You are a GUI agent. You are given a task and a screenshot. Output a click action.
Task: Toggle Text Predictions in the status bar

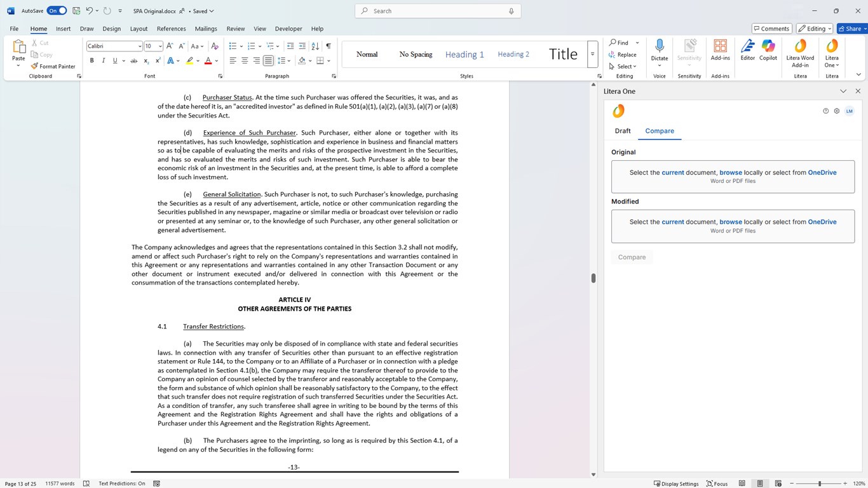pyautogui.click(x=122, y=484)
